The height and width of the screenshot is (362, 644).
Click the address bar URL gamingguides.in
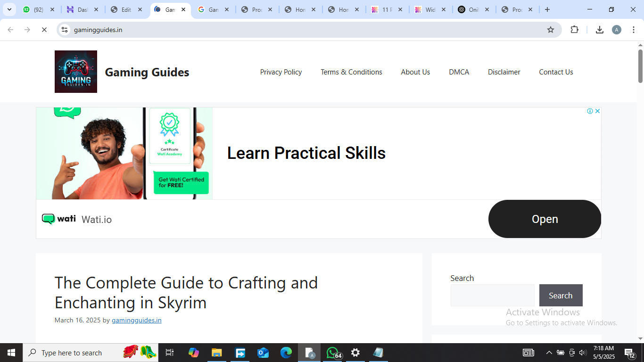[98, 30]
